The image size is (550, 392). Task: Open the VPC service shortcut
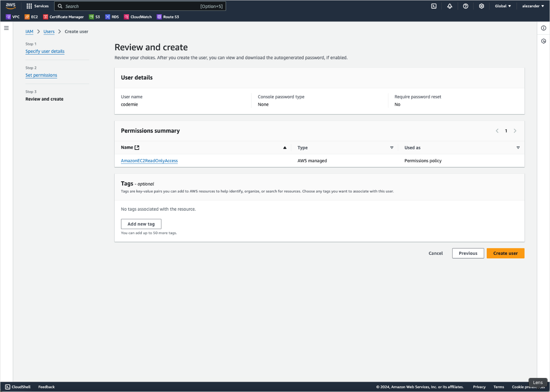(x=13, y=17)
